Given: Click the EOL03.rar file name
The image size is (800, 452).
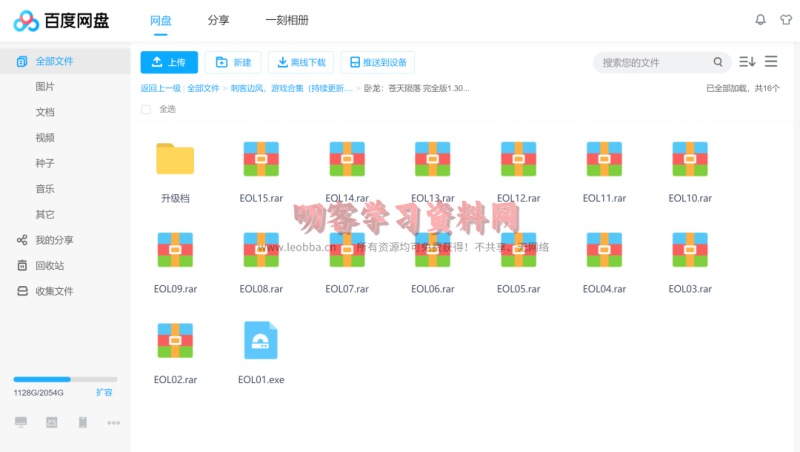Looking at the screenshot, I should coord(690,289).
